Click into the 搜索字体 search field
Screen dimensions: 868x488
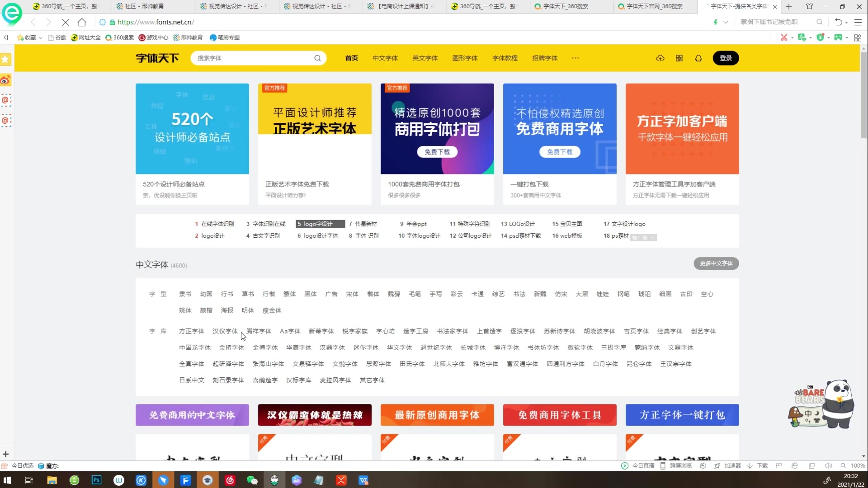(x=253, y=58)
